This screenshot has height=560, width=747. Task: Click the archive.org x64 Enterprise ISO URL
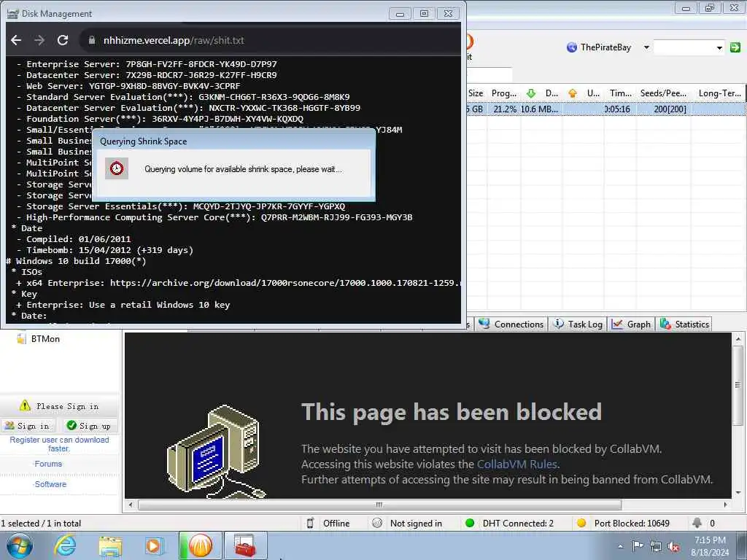click(x=285, y=283)
